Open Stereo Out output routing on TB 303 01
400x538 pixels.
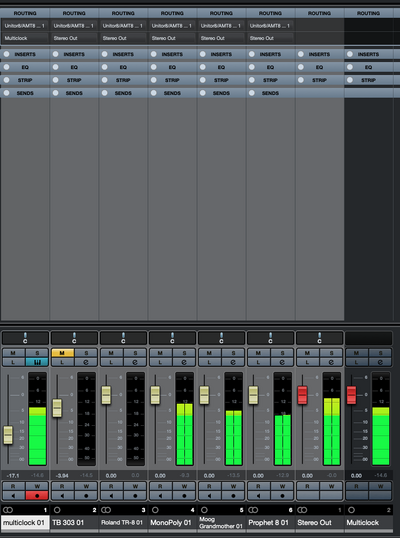tap(74, 38)
